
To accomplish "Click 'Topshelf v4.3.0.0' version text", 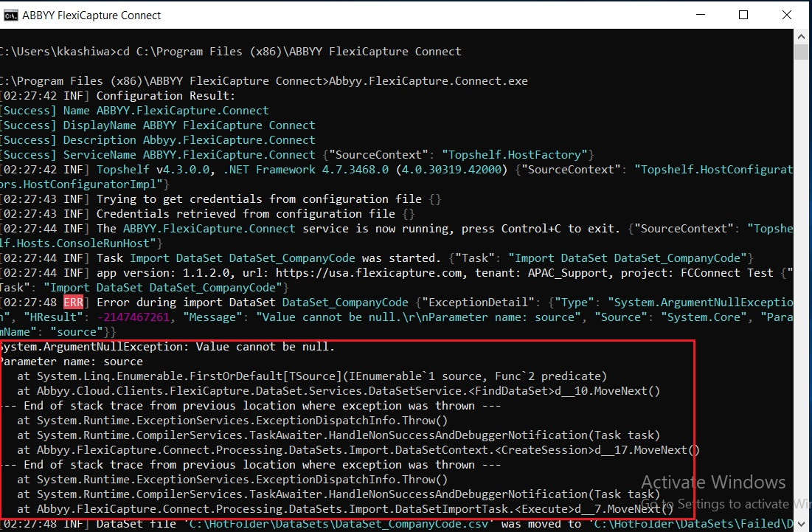I will pyautogui.click(x=153, y=170).
